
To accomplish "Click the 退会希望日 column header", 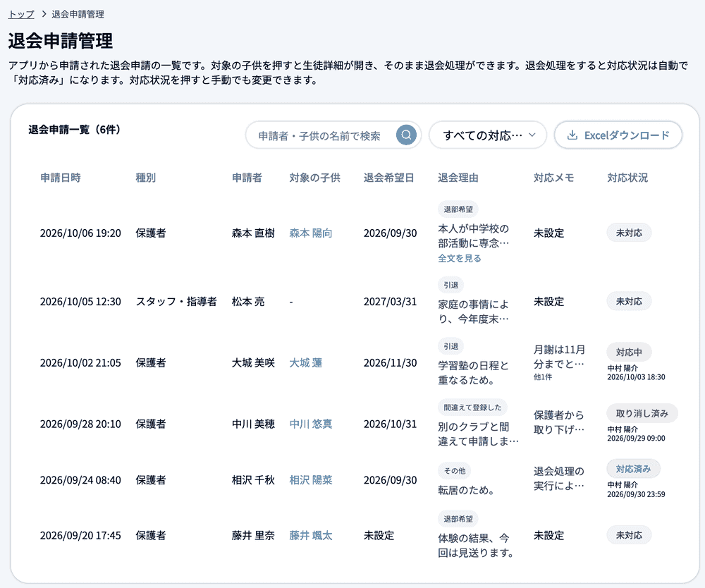I will coord(389,178).
